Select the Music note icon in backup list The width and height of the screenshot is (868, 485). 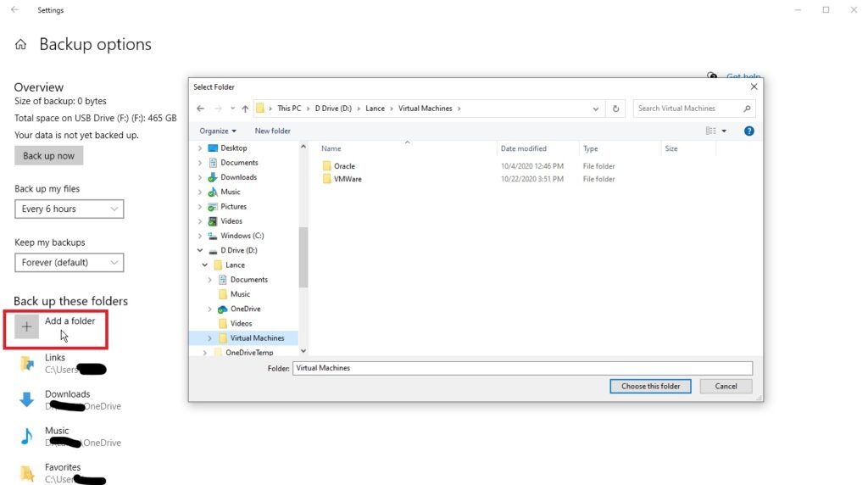coord(26,437)
